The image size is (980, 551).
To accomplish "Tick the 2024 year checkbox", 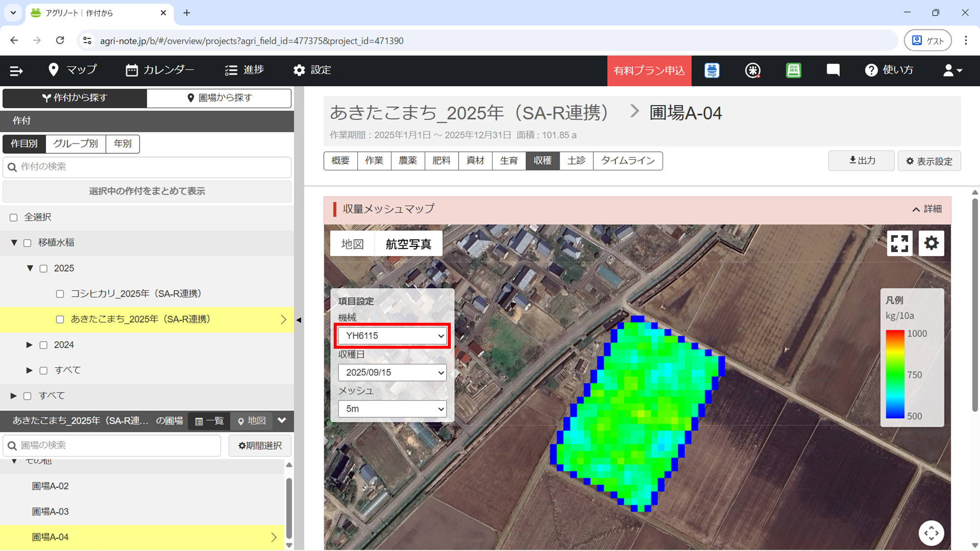I will point(44,345).
